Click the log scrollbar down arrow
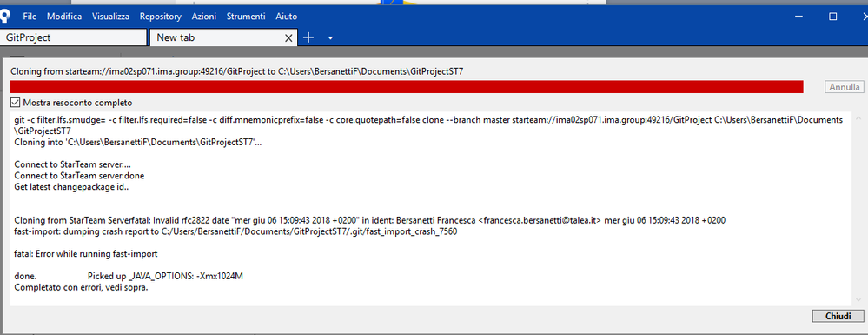The image size is (868, 335). tap(858, 299)
